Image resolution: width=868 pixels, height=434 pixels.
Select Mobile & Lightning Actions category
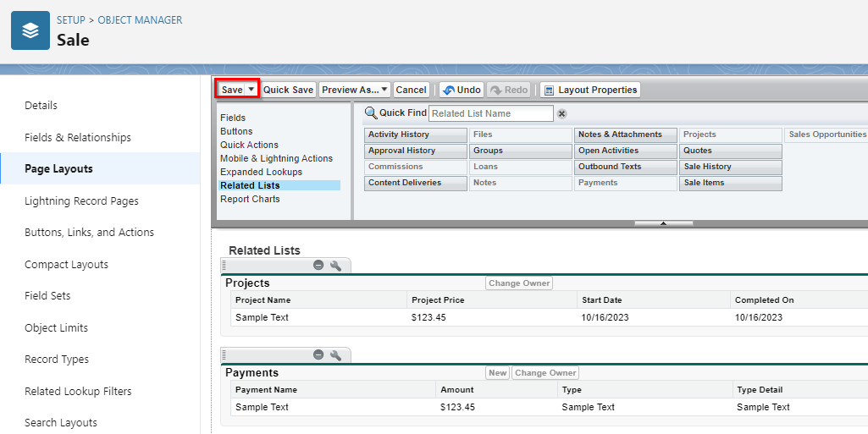[x=276, y=158]
